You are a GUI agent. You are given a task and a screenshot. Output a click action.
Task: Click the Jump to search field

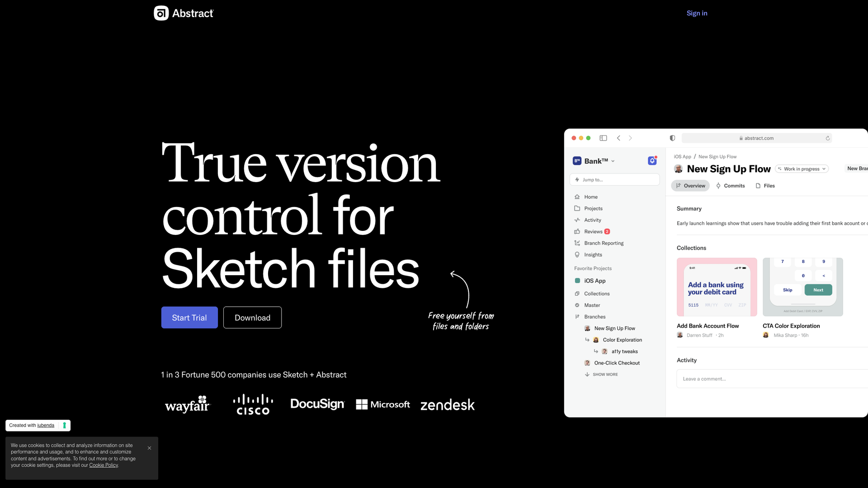pyautogui.click(x=614, y=180)
